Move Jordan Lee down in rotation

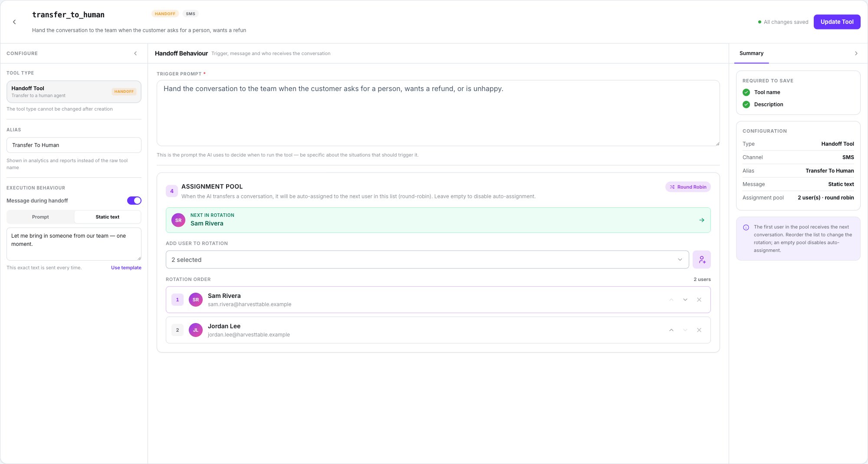685,330
